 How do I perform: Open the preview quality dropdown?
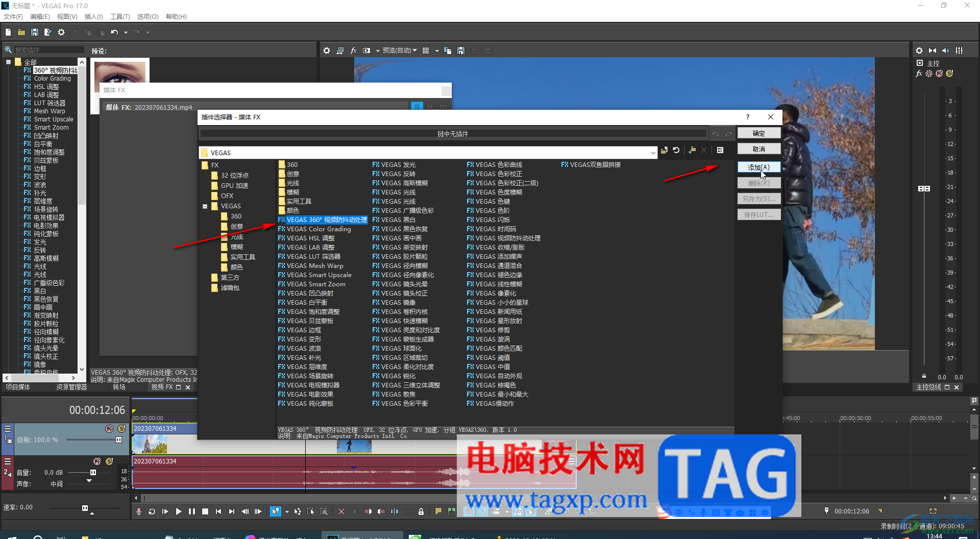(x=400, y=51)
